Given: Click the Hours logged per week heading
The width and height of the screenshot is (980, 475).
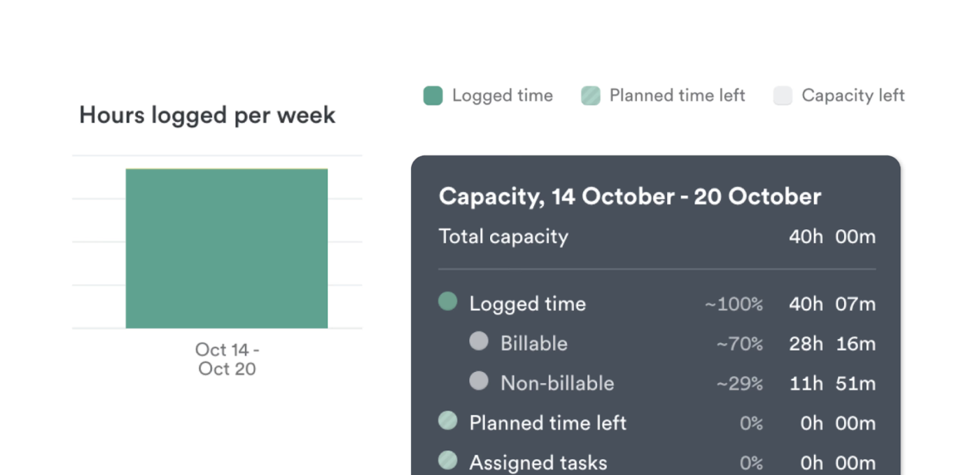Looking at the screenshot, I should (x=207, y=115).
